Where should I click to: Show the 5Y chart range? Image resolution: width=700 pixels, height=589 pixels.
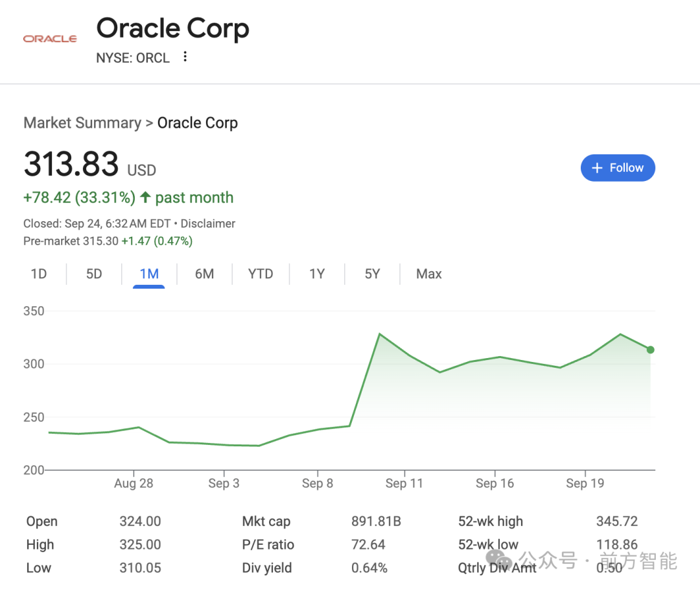[x=372, y=274]
